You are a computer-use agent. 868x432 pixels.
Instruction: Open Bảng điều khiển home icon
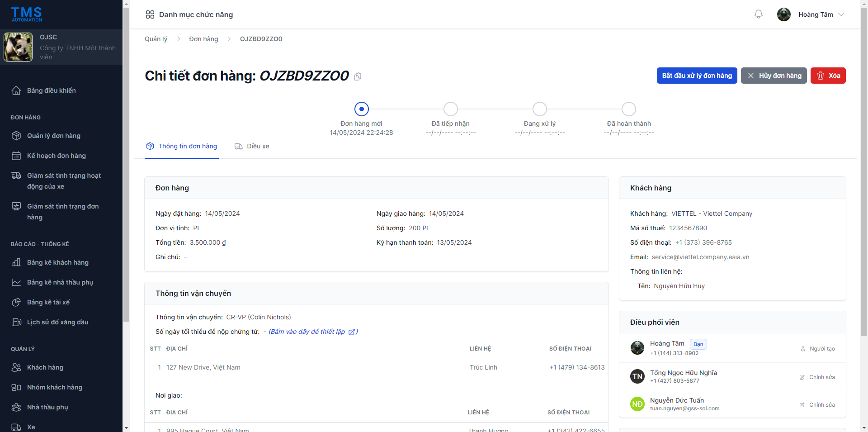click(x=16, y=90)
